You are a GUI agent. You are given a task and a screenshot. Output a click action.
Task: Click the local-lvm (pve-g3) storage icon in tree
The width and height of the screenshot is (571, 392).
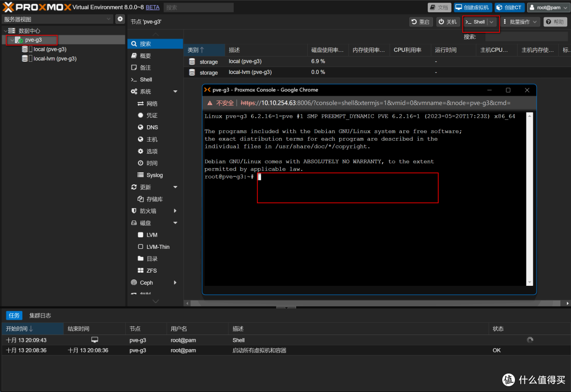tap(25, 59)
